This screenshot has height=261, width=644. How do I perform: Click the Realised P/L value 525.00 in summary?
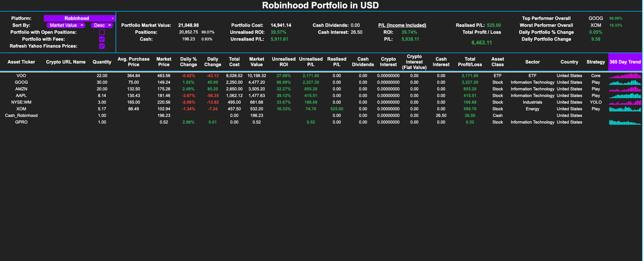click(x=494, y=25)
